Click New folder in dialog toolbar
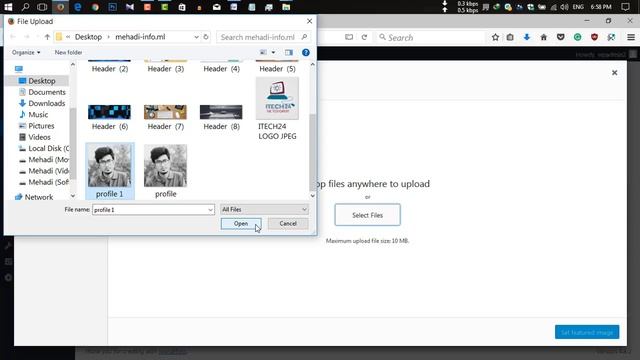Image resolution: width=640 pixels, height=360 pixels. 68,52
